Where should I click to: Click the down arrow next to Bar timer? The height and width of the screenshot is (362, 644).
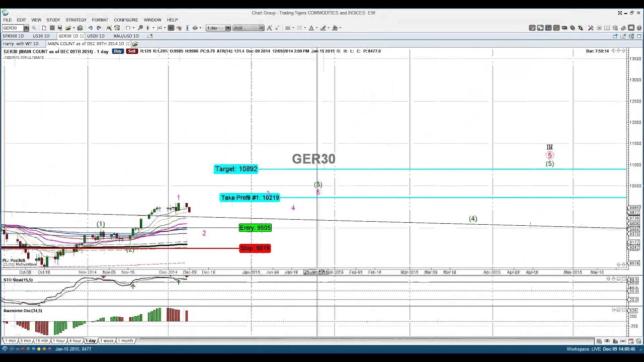coord(618,51)
